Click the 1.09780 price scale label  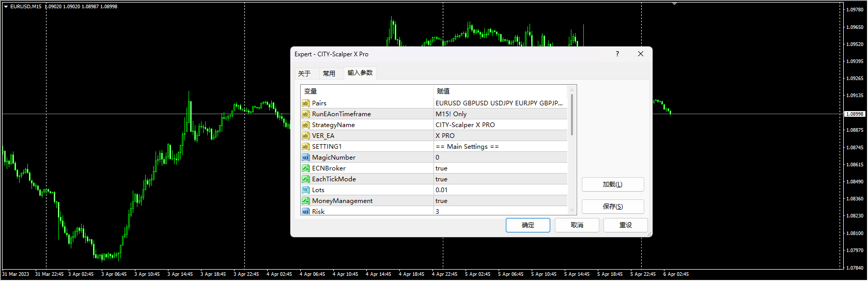click(855, 10)
